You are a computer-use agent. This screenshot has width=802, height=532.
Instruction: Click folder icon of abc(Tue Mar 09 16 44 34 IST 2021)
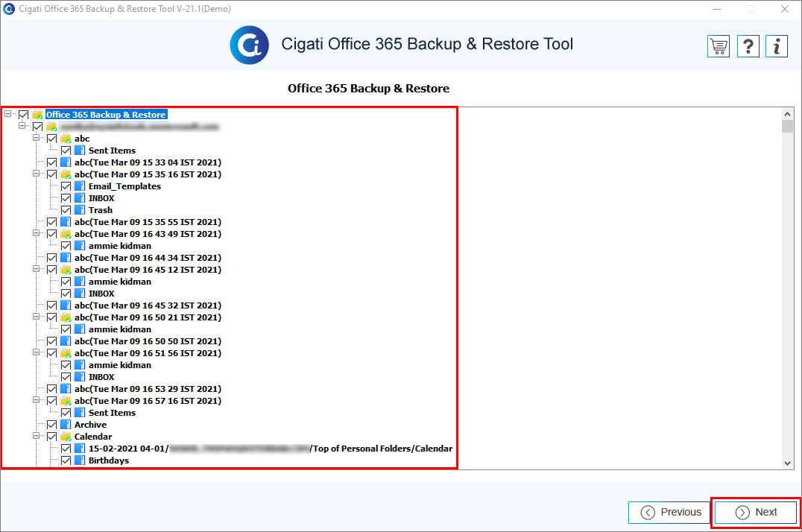tap(66, 258)
